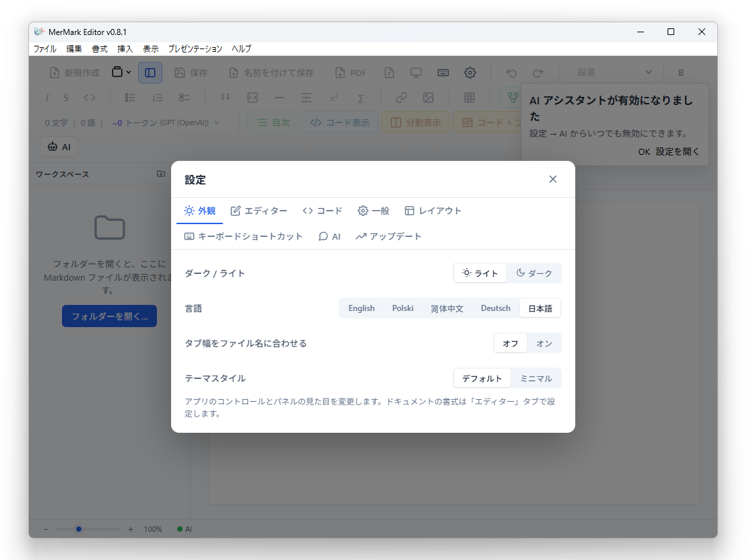Set language to 简体中文
Viewport: 747px width, 560px height.
[x=447, y=308]
